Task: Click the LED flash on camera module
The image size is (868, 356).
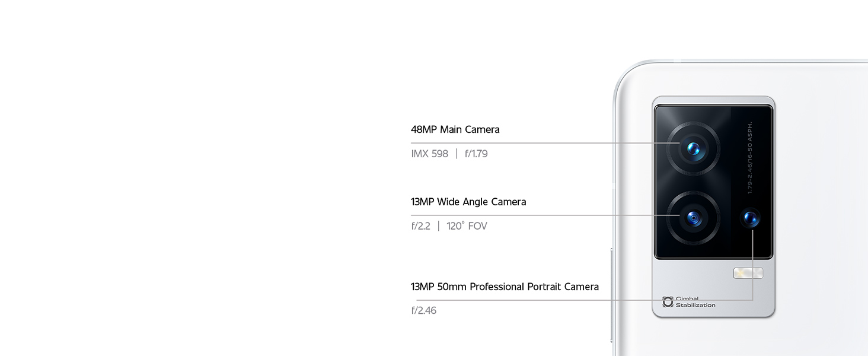Action: pyautogui.click(x=748, y=273)
